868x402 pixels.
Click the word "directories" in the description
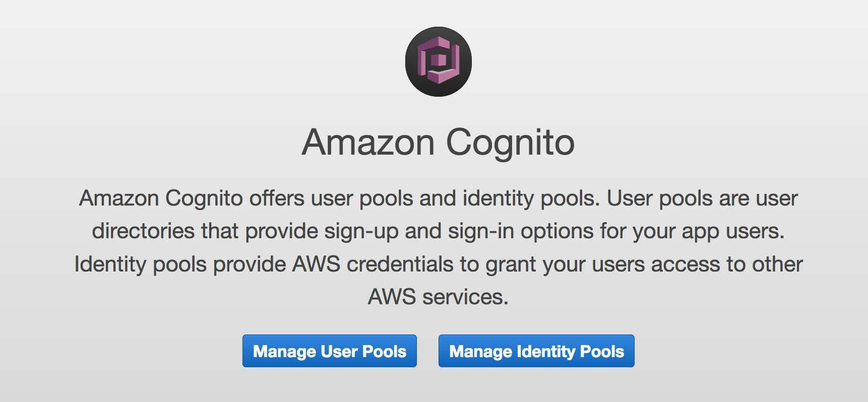(143, 231)
